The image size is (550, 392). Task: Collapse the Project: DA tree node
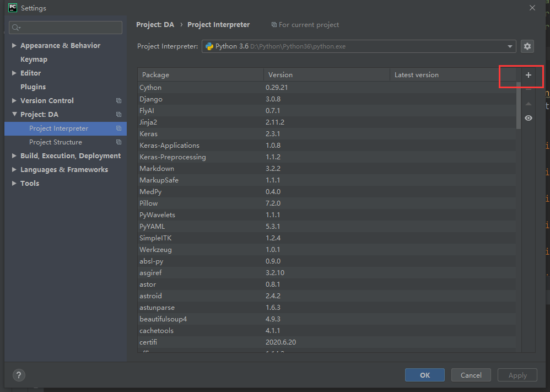coord(14,115)
